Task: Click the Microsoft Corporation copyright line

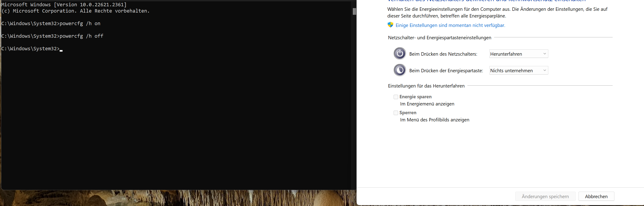Action: point(76,11)
